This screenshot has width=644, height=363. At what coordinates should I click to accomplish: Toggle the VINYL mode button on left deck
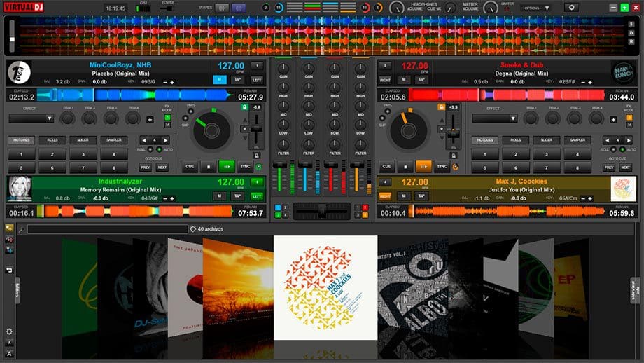(x=190, y=111)
